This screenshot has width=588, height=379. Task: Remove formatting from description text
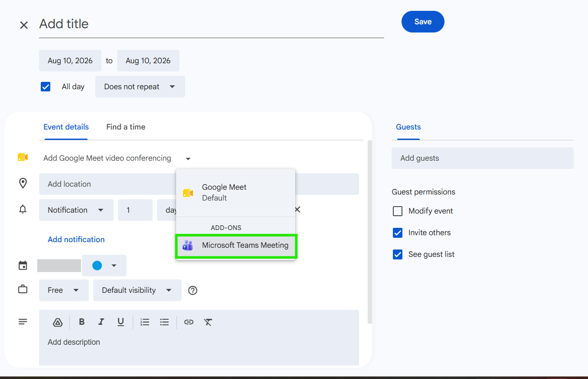(208, 322)
